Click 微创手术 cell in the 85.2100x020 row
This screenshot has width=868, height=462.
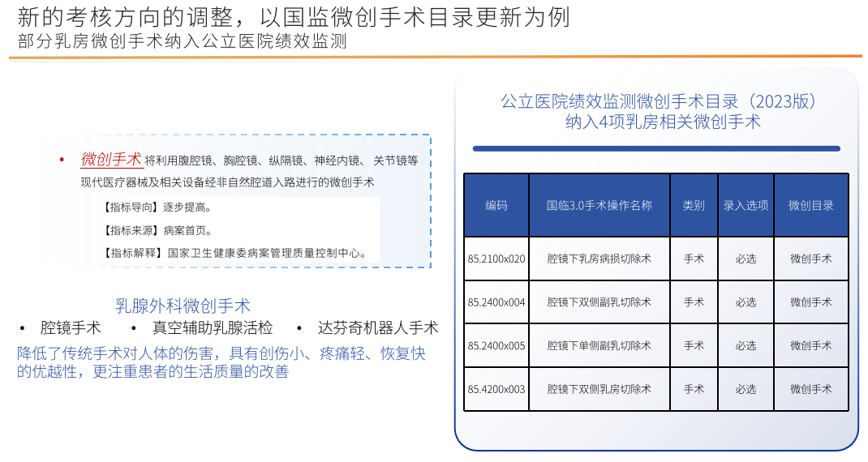[811, 259]
